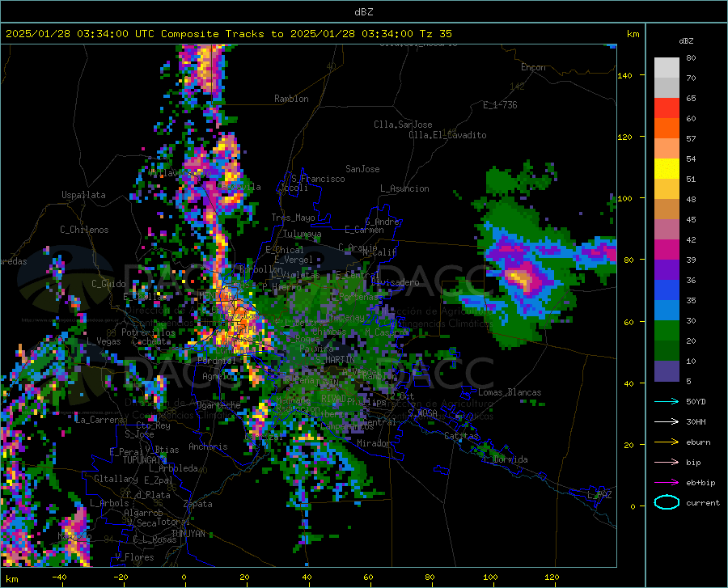
Task: Click the Potrerillos place label
Action: [x=148, y=332]
